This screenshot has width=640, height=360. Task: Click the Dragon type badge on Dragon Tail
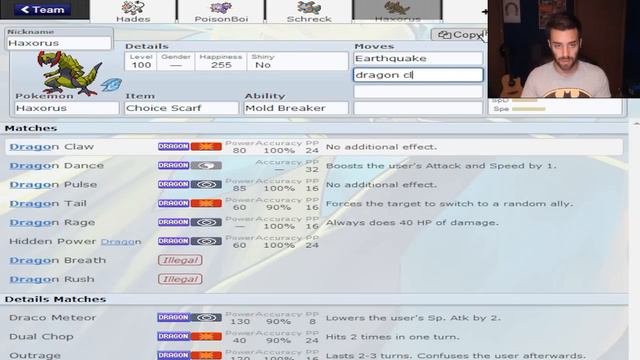coord(173,203)
